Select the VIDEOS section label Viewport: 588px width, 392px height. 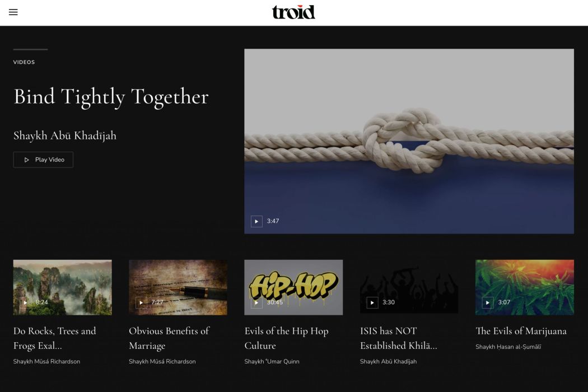(24, 62)
